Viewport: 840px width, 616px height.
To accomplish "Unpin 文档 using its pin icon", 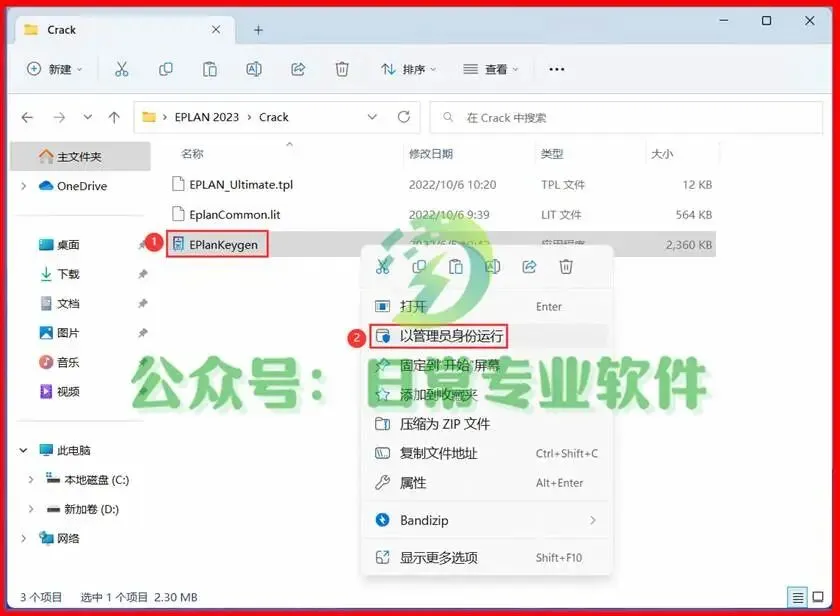I will tap(142, 304).
